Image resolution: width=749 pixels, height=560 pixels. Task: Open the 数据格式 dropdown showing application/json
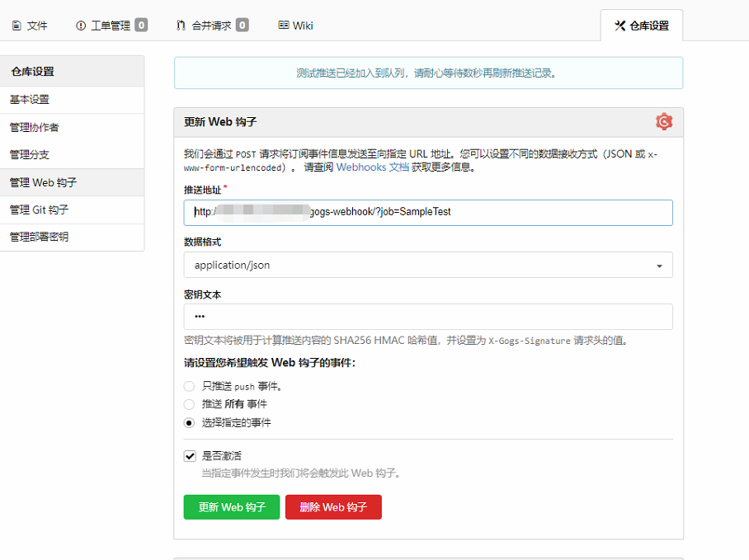(x=427, y=266)
